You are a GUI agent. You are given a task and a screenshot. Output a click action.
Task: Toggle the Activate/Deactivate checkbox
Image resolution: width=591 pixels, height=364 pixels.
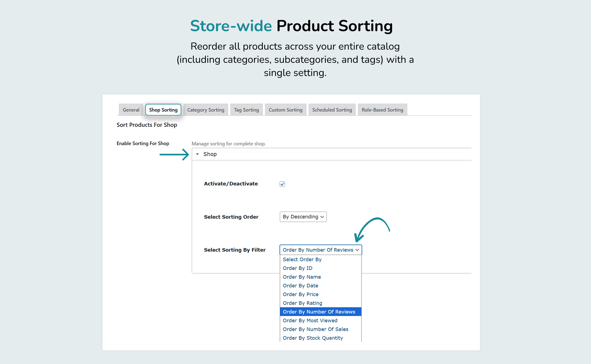coord(282,184)
